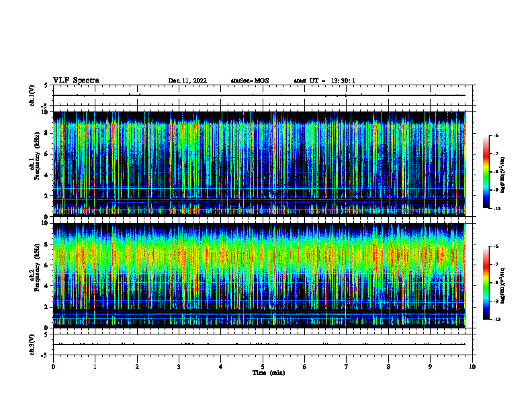Click the ch.2 color bar PSD unit label
The height and width of the screenshot is (411, 532).
point(503,286)
